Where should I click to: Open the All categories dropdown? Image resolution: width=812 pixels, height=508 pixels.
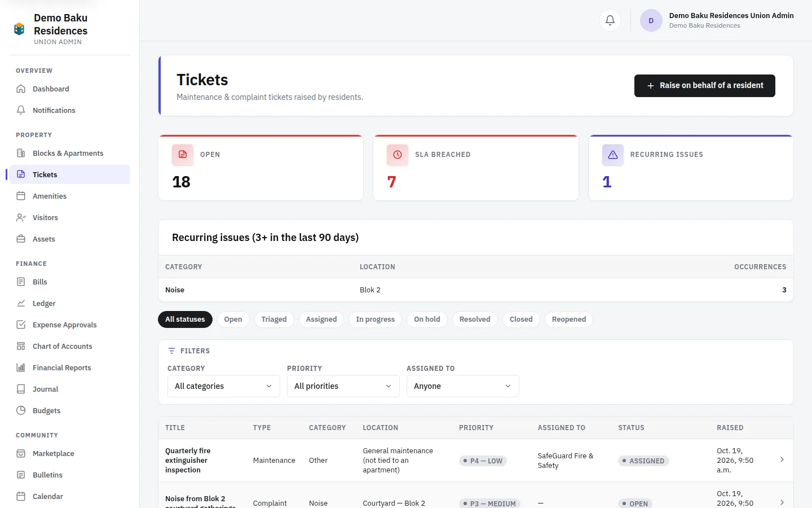224,386
